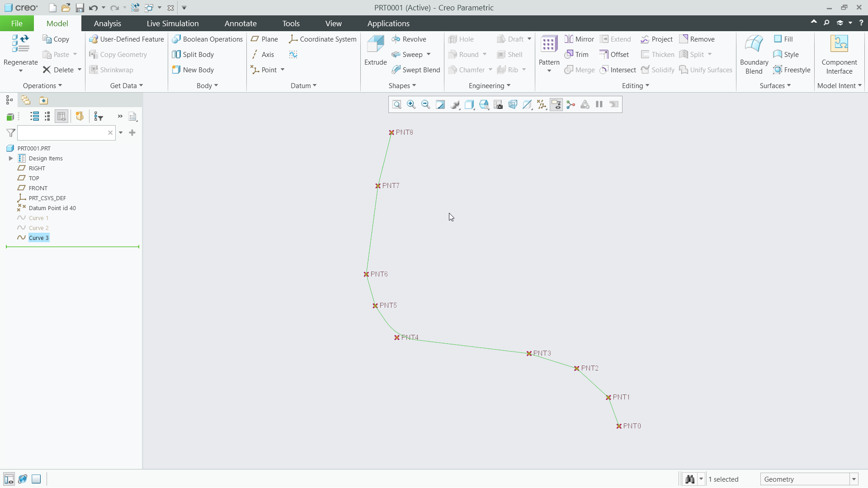868x488 pixels.
Task: Select Curve 3 in model tree
Action: click(x=39, y=238)
